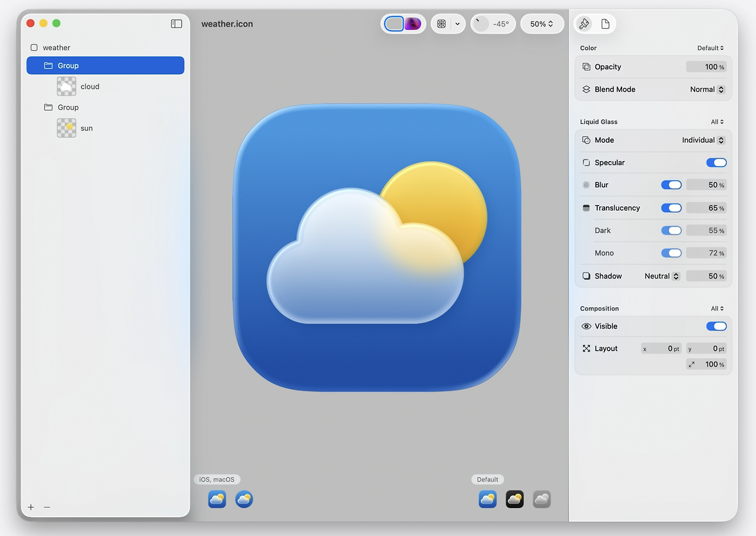Toggle the Mono translucency switch
756x536 pixels.
click(672, 253)
